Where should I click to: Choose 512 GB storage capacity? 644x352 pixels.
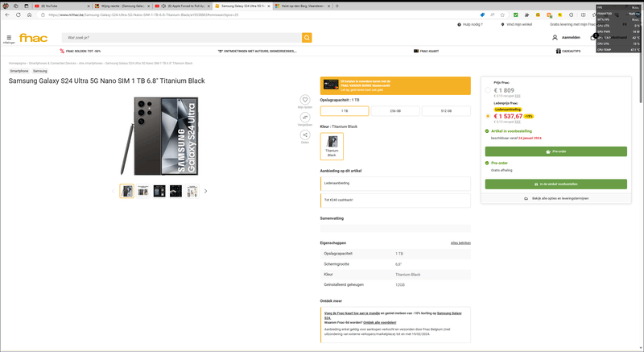point(446,111)
